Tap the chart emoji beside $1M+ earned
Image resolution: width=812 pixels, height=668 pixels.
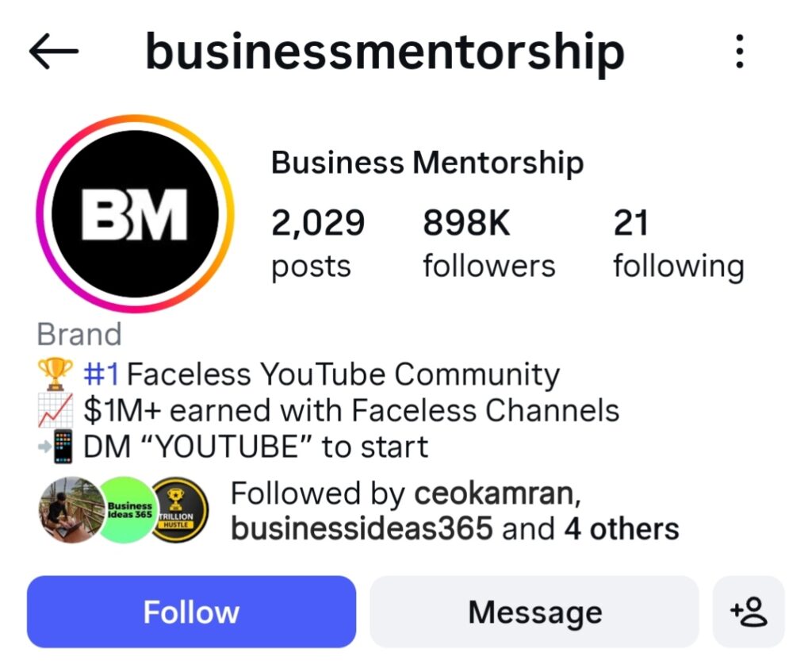tap(55, 410)
